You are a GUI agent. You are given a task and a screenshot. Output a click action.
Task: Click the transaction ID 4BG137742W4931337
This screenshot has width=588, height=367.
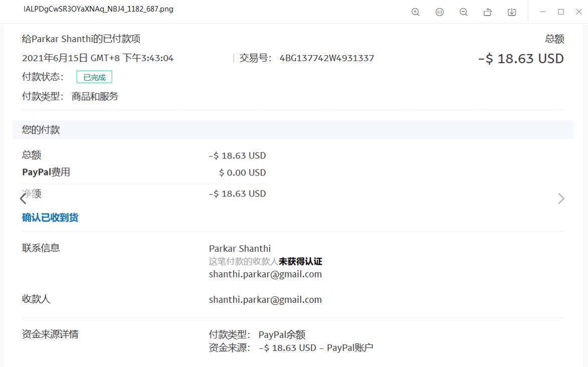(326, 58)
